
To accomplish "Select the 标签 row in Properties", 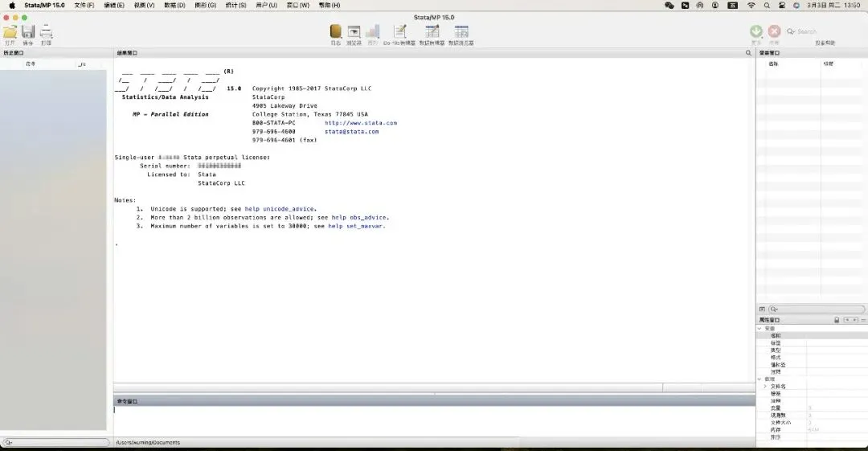I will tap(812, 343).
